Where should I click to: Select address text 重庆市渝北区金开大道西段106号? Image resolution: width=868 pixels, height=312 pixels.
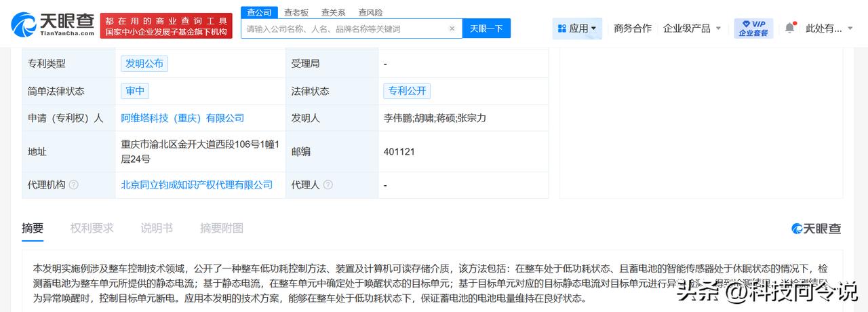tap(195, 144)
